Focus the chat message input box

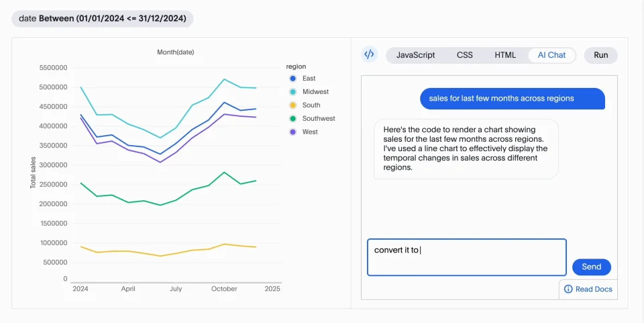click(x=466, y=257)
